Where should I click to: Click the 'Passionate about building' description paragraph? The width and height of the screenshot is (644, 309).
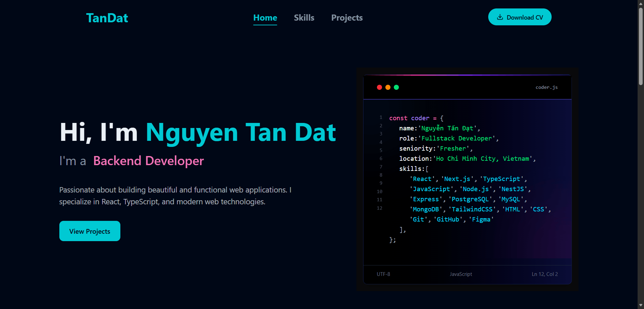[175, 196]
